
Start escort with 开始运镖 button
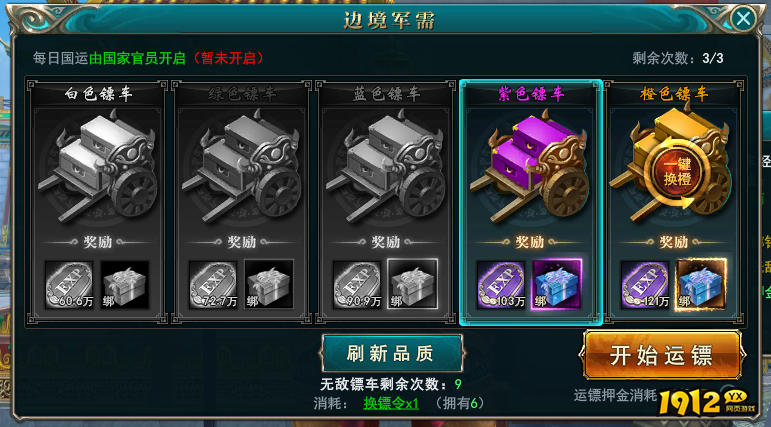[662, 355]
